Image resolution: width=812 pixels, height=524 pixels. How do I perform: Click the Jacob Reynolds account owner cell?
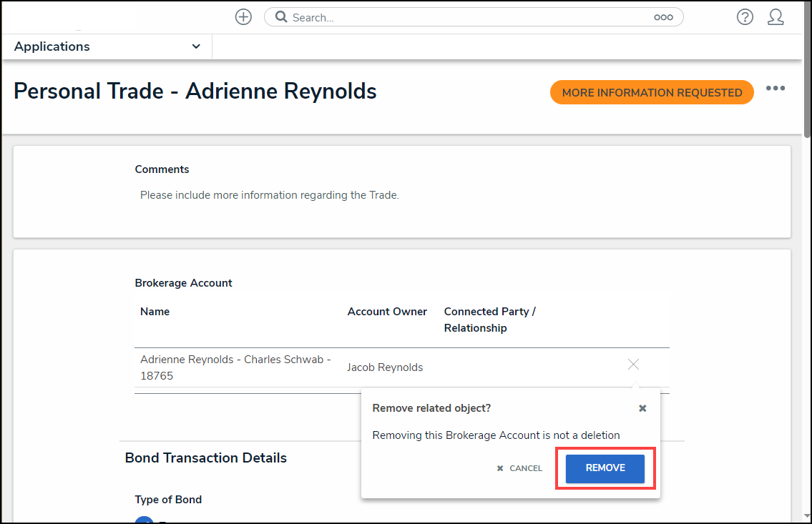[x=385, y=367]
